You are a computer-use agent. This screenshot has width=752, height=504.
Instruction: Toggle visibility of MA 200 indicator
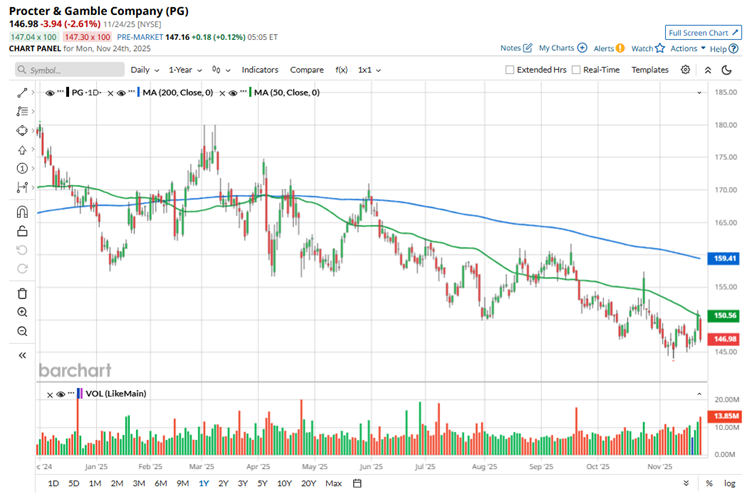tap(121, 93)
